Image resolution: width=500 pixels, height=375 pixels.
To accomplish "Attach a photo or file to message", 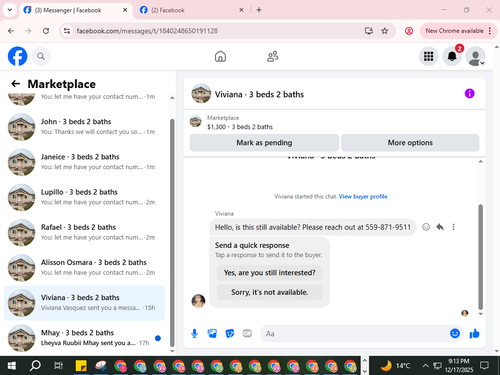I will pyautogui.click(x=212, y=333).
